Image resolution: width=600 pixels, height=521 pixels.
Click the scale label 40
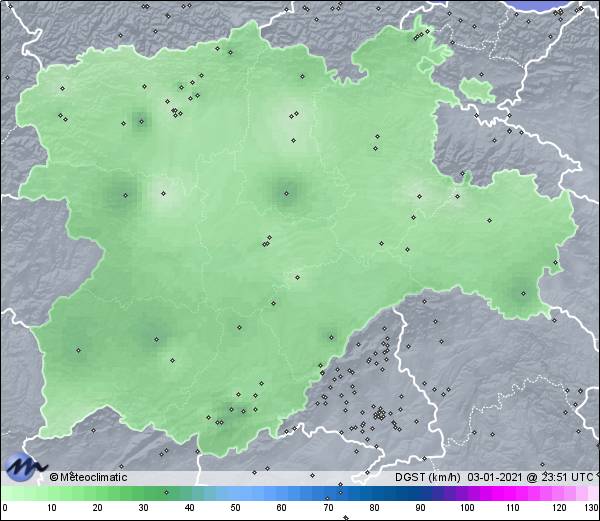click(x=189, y=508)
